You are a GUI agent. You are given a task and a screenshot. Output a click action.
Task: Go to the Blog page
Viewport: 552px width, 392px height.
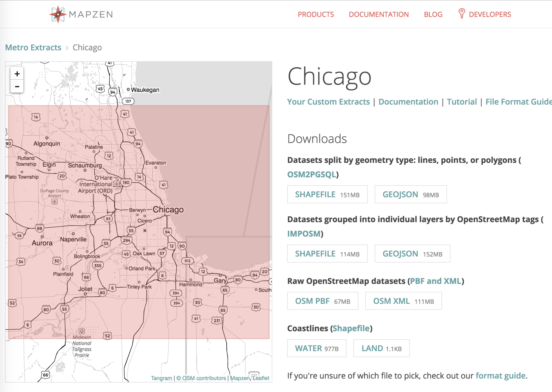tap(433, 14)
